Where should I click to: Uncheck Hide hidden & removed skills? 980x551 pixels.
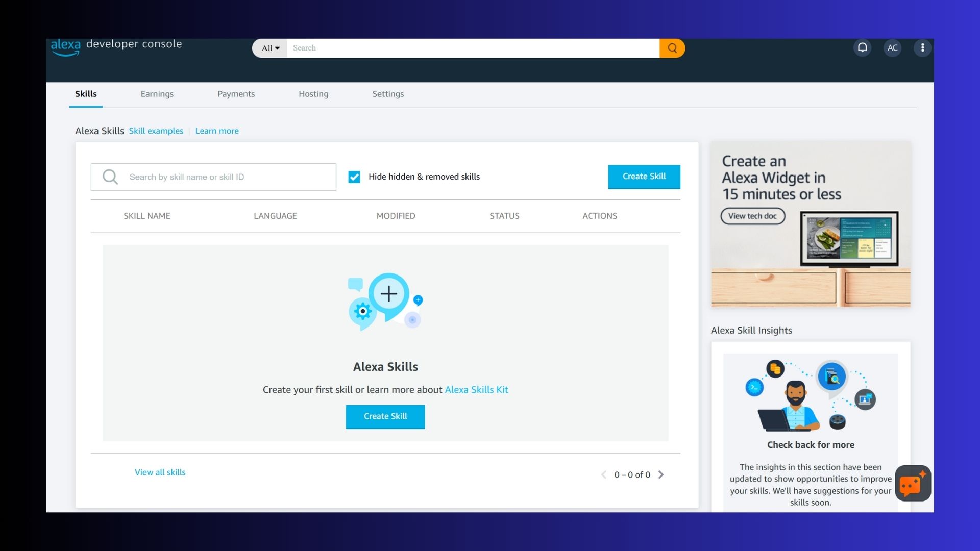pyautogui.click(x=354, y=177)
